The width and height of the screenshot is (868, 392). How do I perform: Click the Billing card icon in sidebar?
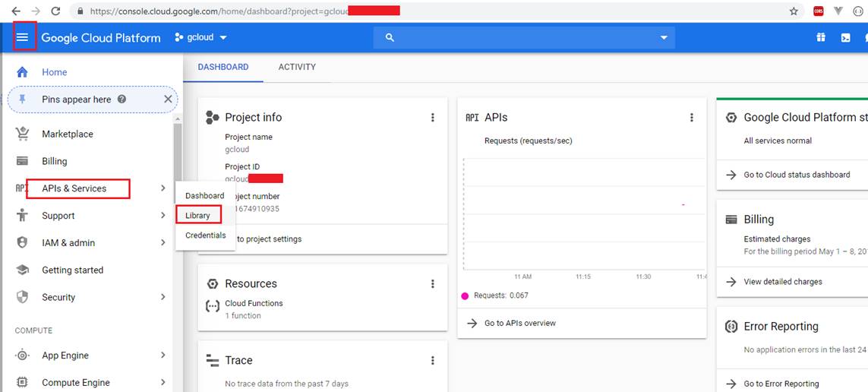click(x=22, y=161)
